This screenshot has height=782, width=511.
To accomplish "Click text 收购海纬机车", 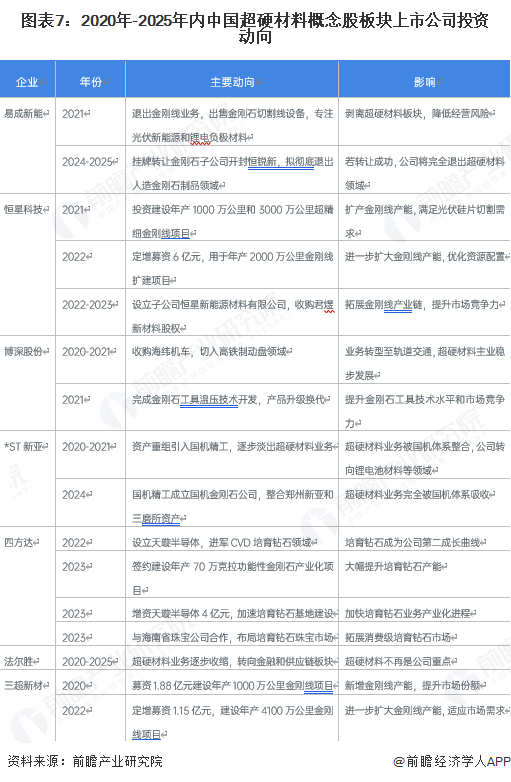I will [x=161, y=352].
